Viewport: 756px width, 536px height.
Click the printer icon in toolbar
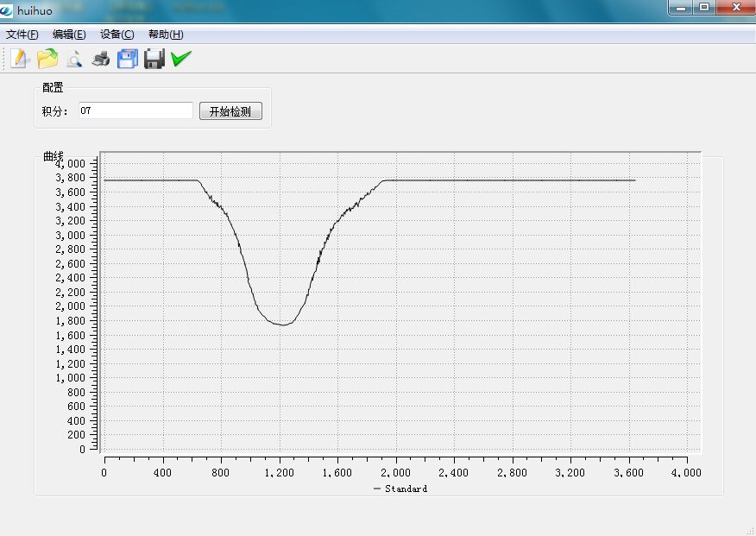[x=101, y=59]
